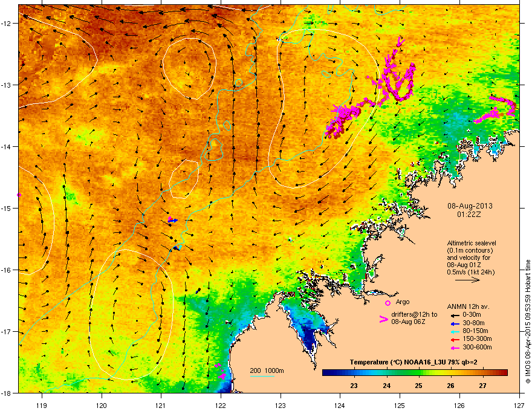Screen dimensions: 532x411
Task: Click the blue 30-80m legend arrow
Action: pyautogui.click(x=455, y=323)
